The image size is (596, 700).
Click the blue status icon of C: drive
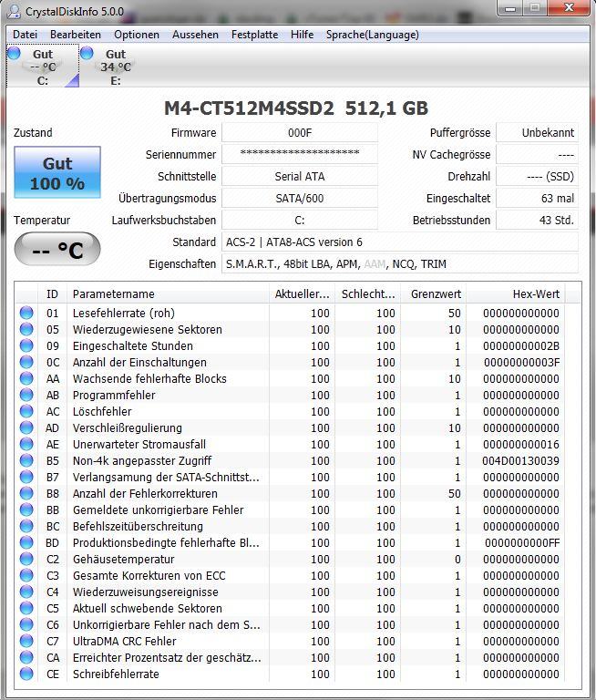click(x=15, y=53)
